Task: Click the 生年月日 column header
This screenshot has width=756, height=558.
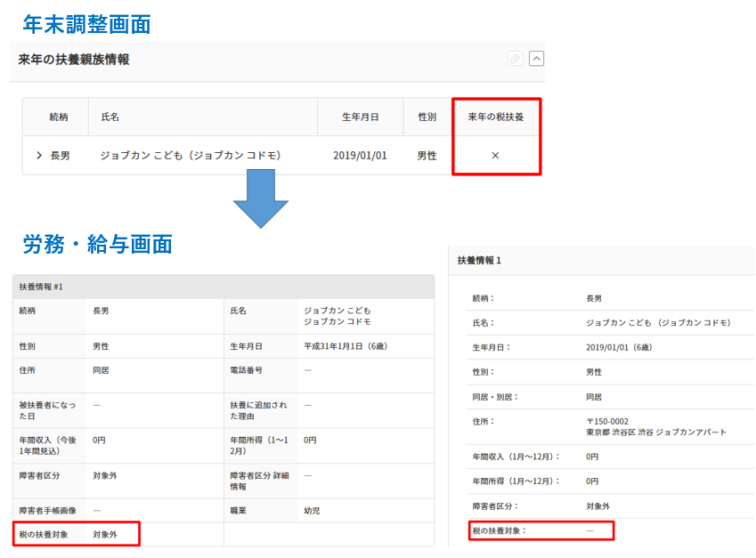Action: coord(360,116)
